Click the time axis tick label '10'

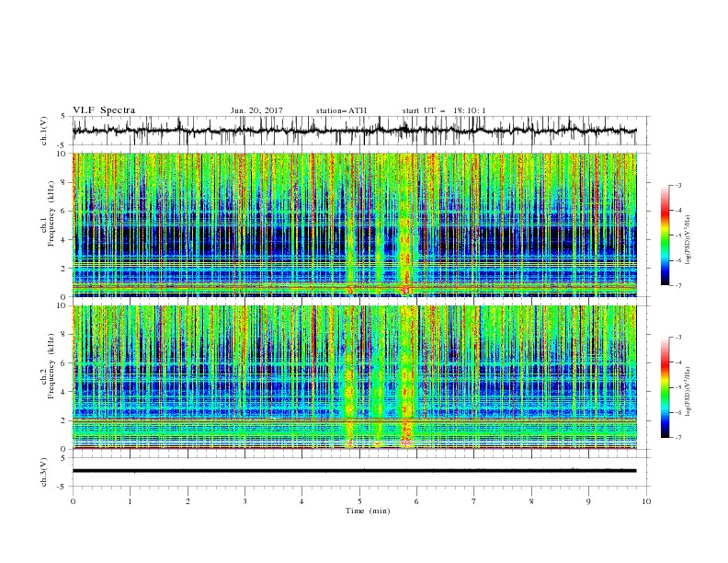click(646, 501)
